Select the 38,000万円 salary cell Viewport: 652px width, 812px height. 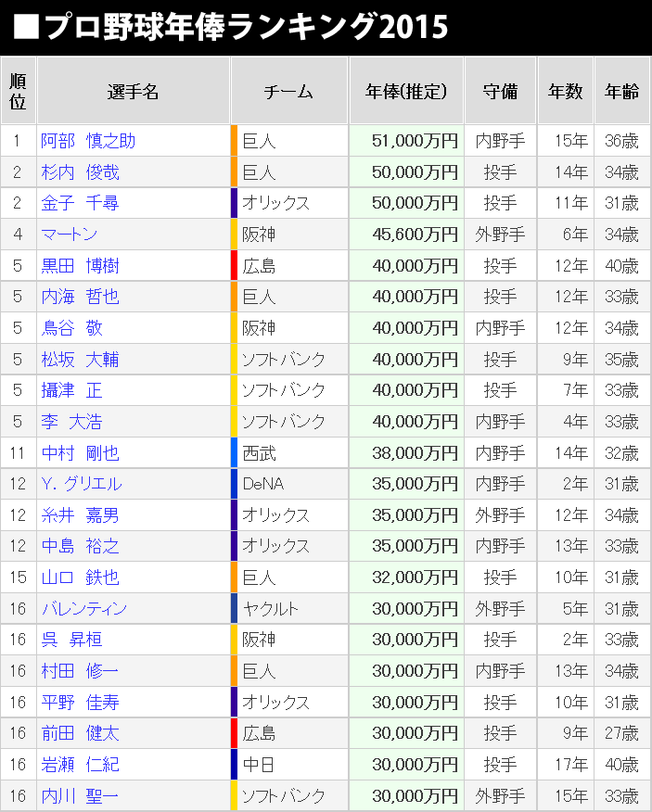click(x=406, y=453)
